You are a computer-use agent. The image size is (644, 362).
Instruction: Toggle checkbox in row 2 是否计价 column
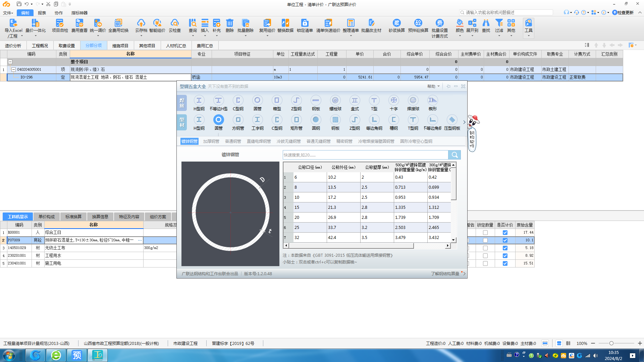[505, 240]
